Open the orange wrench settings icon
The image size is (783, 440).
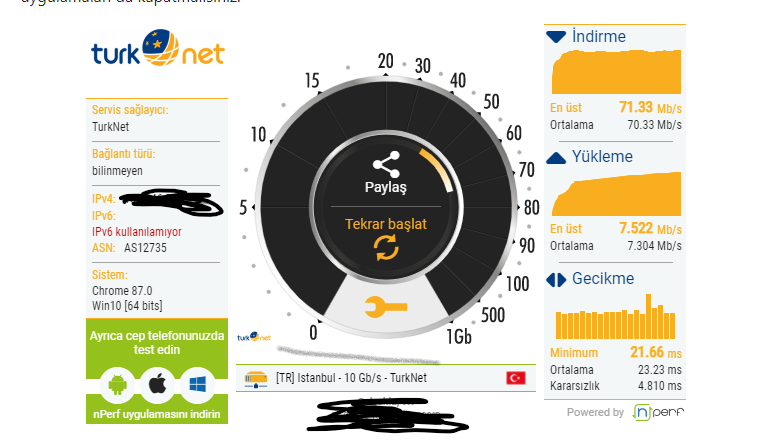click(386, 307)
